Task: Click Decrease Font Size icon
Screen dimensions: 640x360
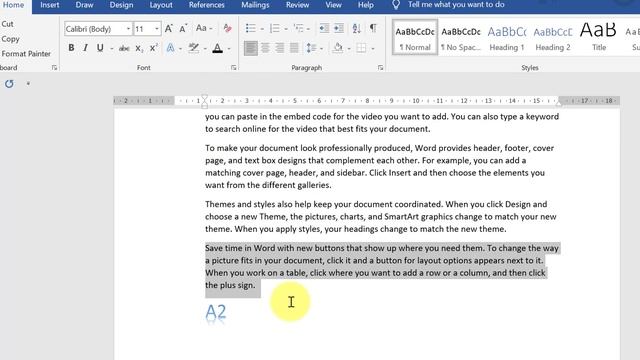Action: click(x=183, y=29)
